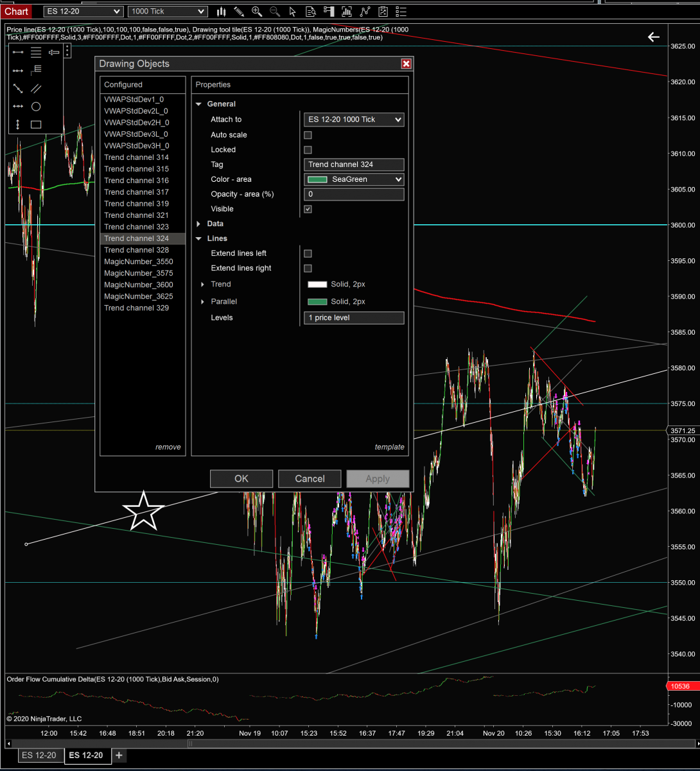Select VWAPStdDev1_0 in Configured list
Screen dimensions: 700x771
143,100
